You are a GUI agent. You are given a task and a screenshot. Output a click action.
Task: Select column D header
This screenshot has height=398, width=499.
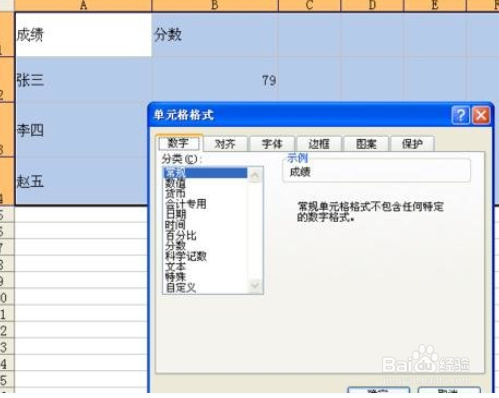pyautogui.click(x=372, y=5)
